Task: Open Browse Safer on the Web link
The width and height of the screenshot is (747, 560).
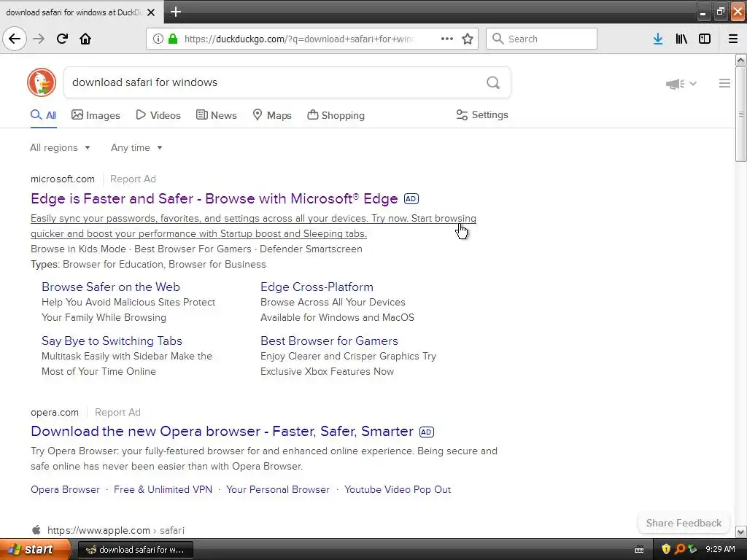Action: coord(111,287)
